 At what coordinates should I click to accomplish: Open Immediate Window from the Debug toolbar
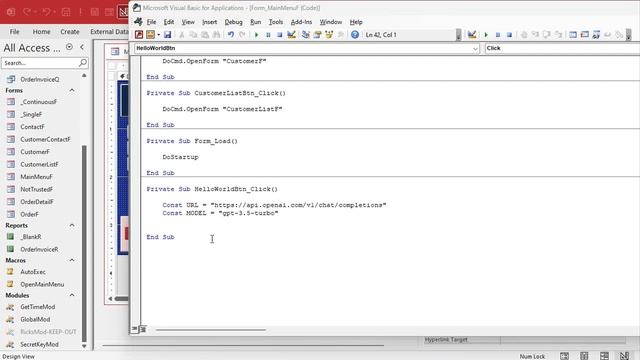(584, 35)
